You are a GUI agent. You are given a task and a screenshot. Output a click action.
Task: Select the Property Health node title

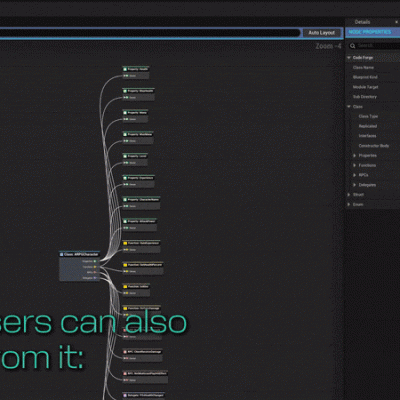click(138, 69)
